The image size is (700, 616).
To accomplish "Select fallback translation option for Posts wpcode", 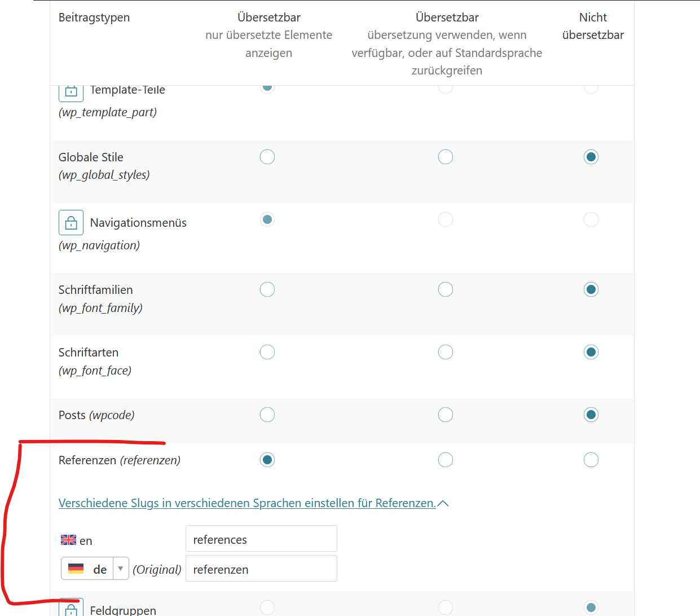I will [446, 415].
